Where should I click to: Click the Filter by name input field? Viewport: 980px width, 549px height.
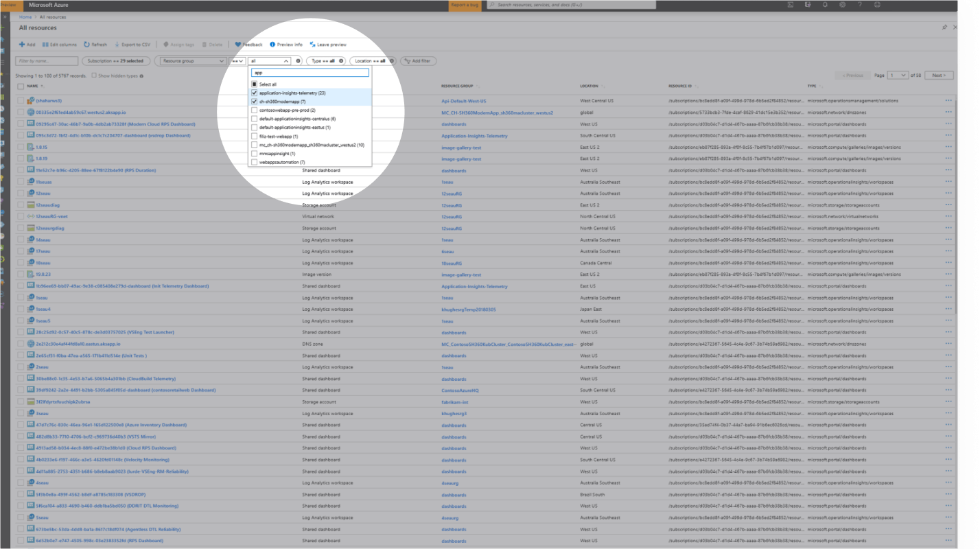coord(47,61)
